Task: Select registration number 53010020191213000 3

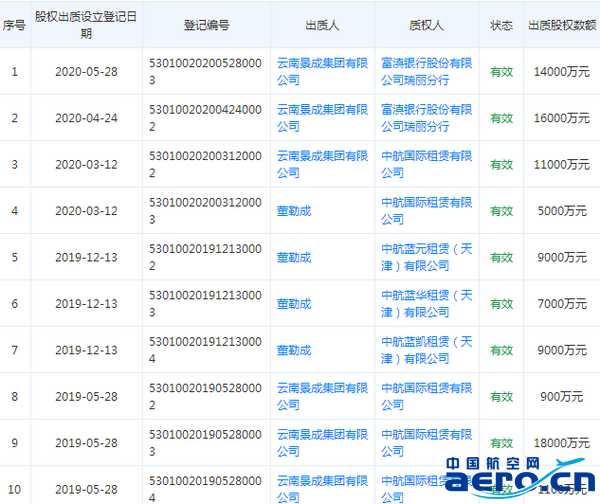Action: 205,304
